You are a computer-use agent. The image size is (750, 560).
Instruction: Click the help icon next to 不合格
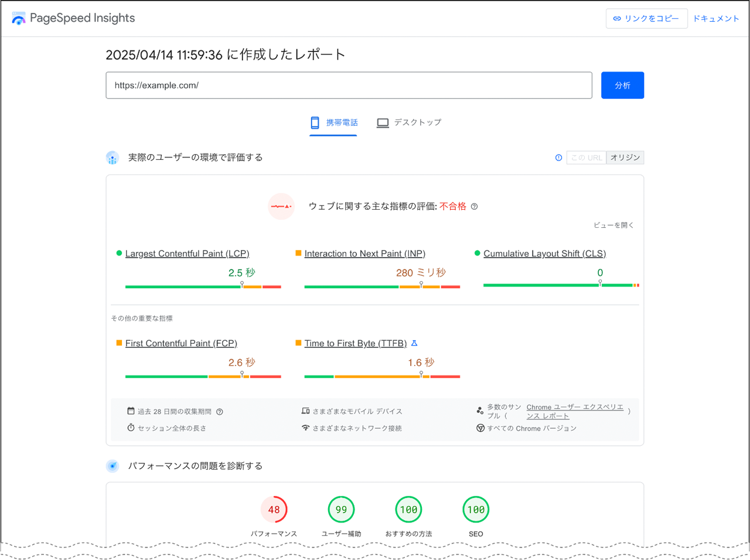click(475, 206)
